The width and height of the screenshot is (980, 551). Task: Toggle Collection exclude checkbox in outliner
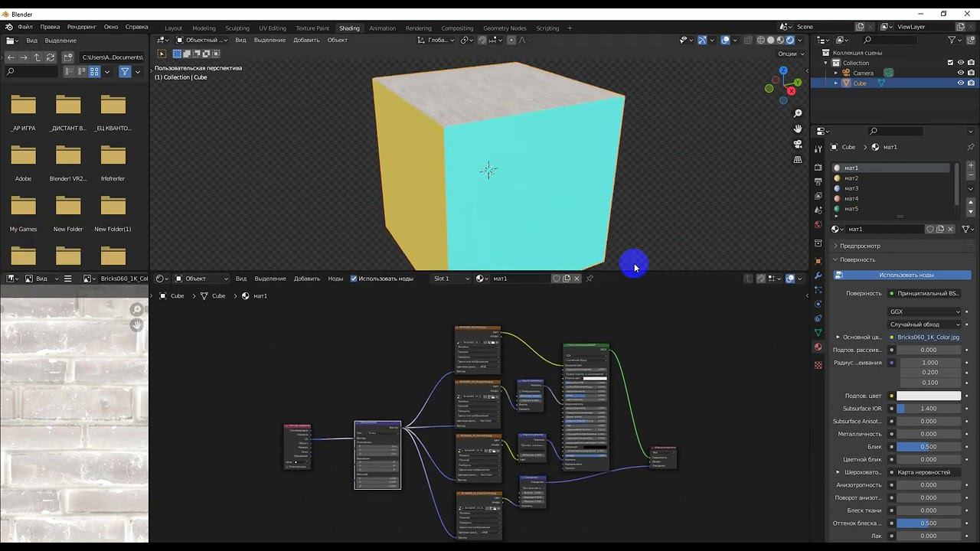point(950,63)
